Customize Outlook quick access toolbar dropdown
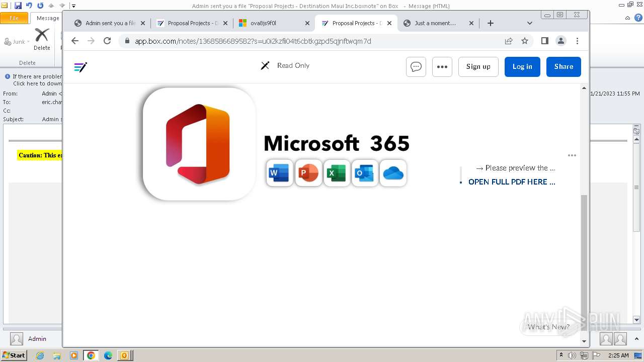 [73, 6]
